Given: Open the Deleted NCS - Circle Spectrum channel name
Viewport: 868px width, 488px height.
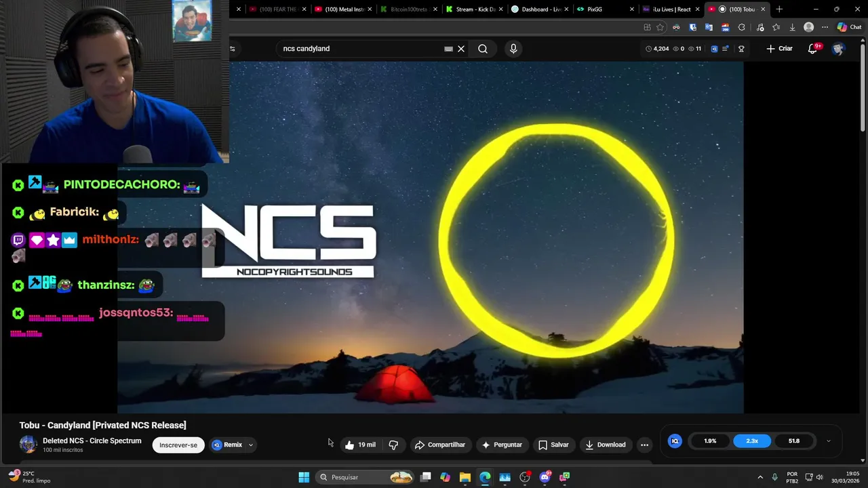Looking at the screenshot, I should [92, 441].
